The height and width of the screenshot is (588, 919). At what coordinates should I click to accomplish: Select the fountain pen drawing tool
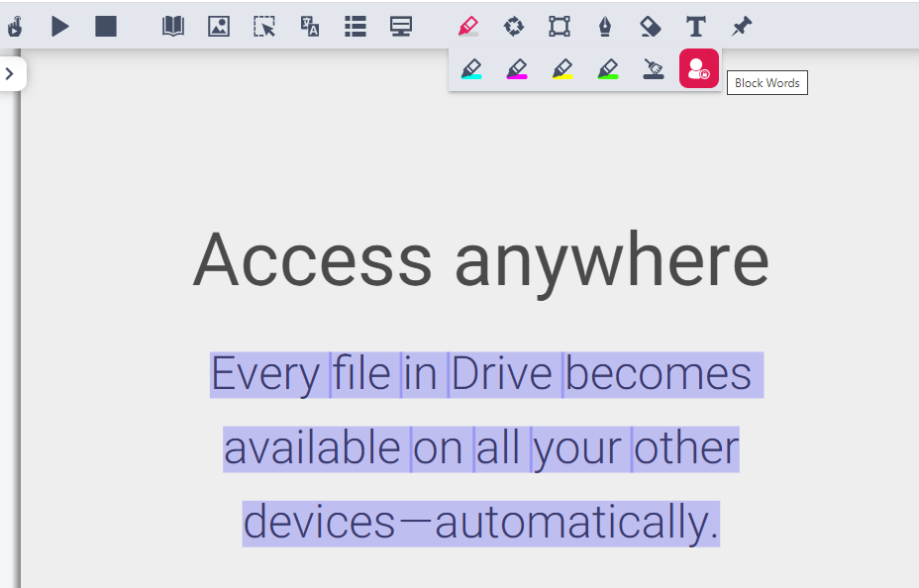coord(605,27)
